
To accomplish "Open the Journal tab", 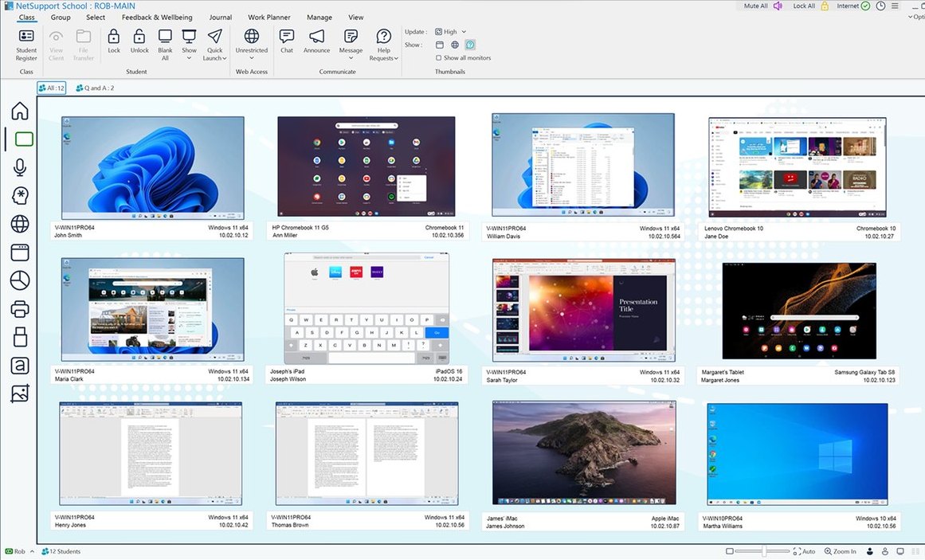I will 221,17.
